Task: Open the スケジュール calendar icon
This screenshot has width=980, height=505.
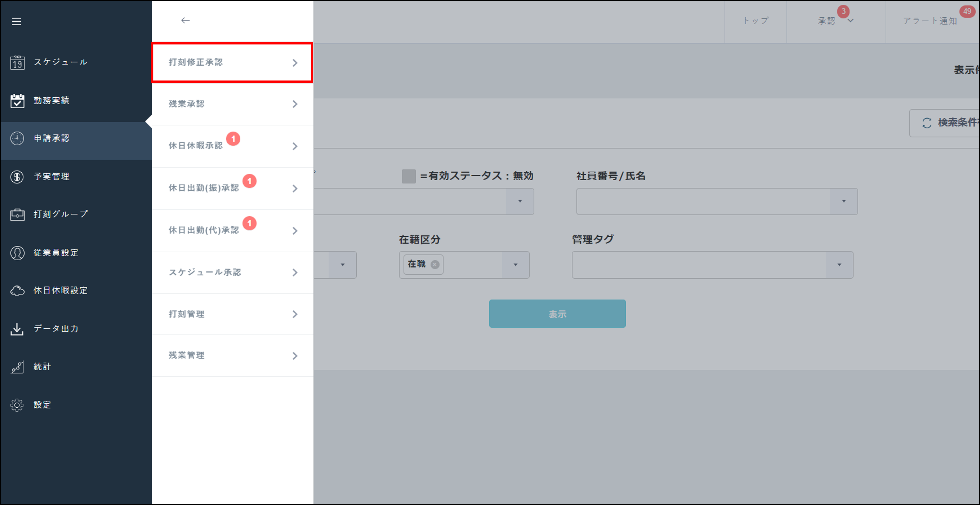Action: coord(17,62)
